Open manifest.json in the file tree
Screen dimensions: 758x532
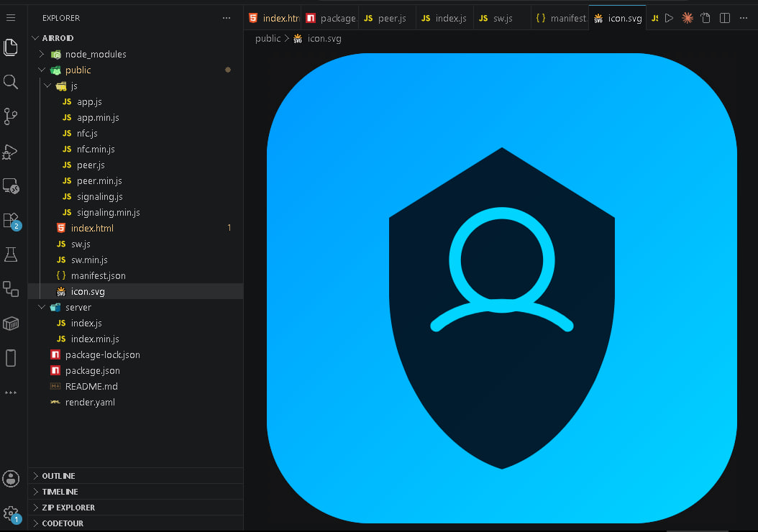(135, 276)
